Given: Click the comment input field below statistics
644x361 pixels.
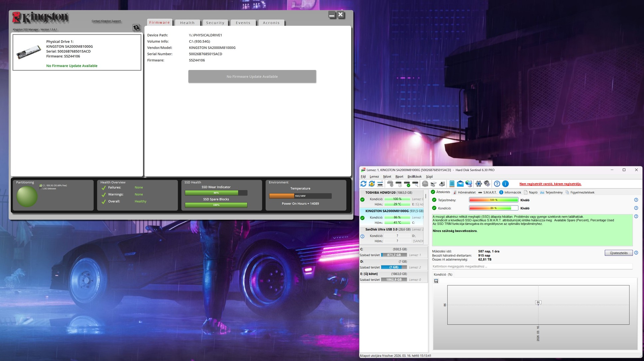Looking at the screenshot, I should tap(532, 266).
